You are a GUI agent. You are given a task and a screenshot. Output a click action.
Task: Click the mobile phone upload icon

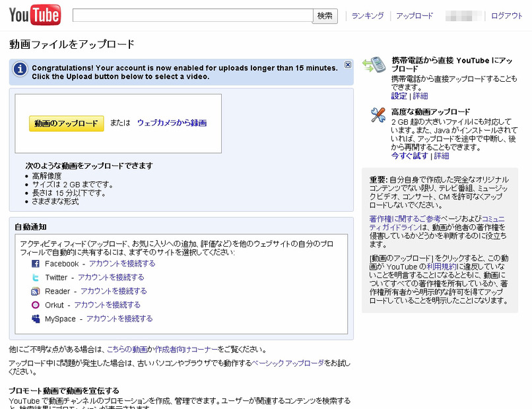[374, 65]
